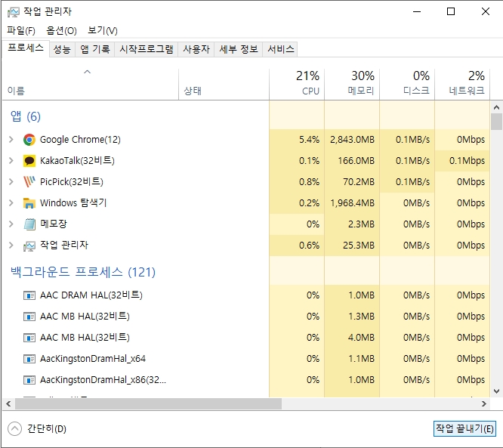The width and height of the screenshot is (503, 448).
Task: Expand the Windows 탐색기 process group
Action: (x=11, y=202)
